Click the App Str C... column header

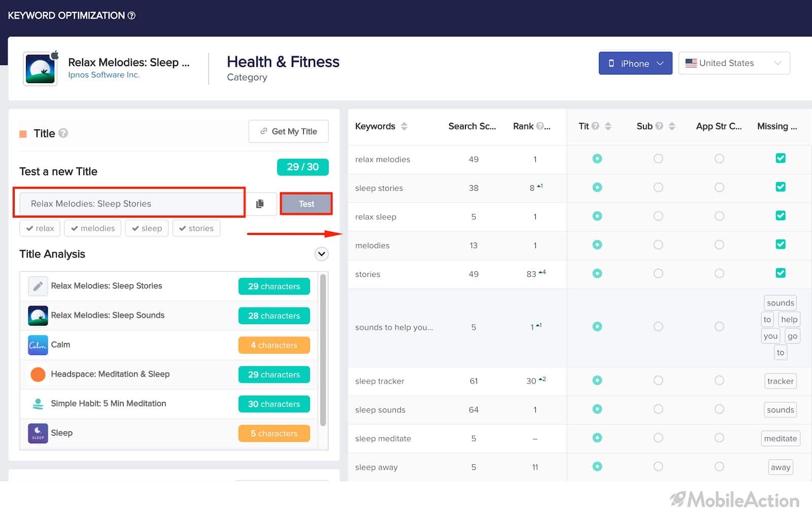click(x=719, y=126)
